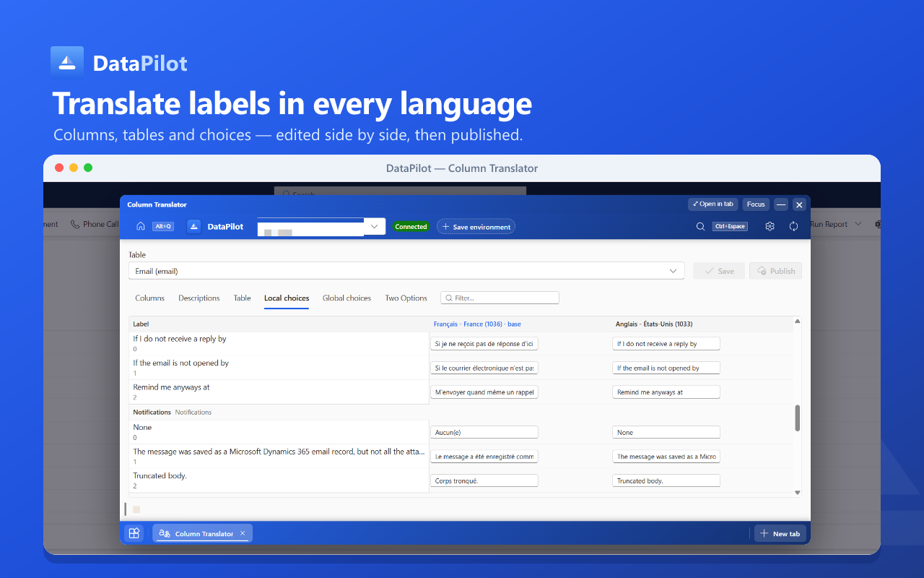Click the Ctrl+Espace shortcut badge

click(730, 226)
